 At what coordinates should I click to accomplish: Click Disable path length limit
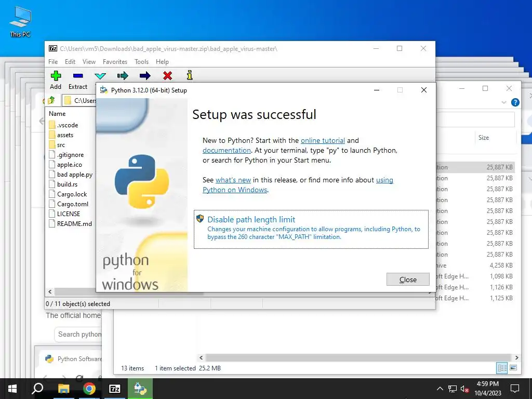[x=311, y=229]
